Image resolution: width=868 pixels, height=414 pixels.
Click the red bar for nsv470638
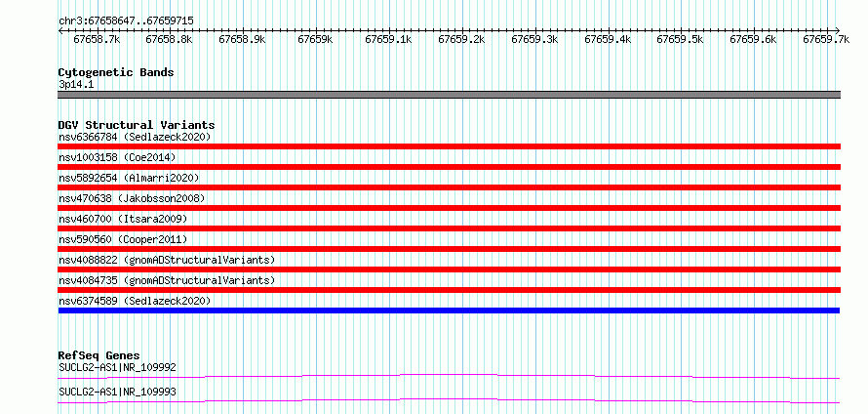(x=450, y=208)
